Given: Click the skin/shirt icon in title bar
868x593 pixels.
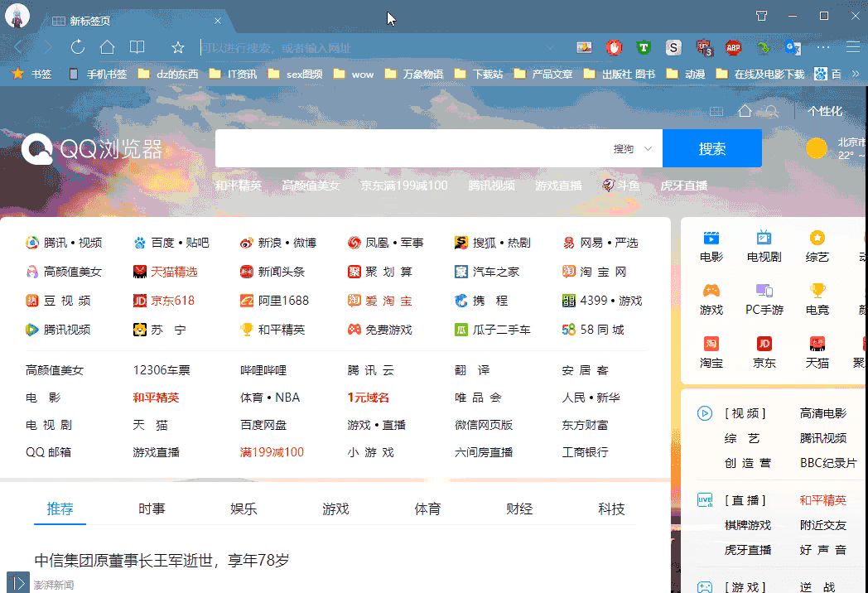Looking at the screenshot, I should point(762,16).
